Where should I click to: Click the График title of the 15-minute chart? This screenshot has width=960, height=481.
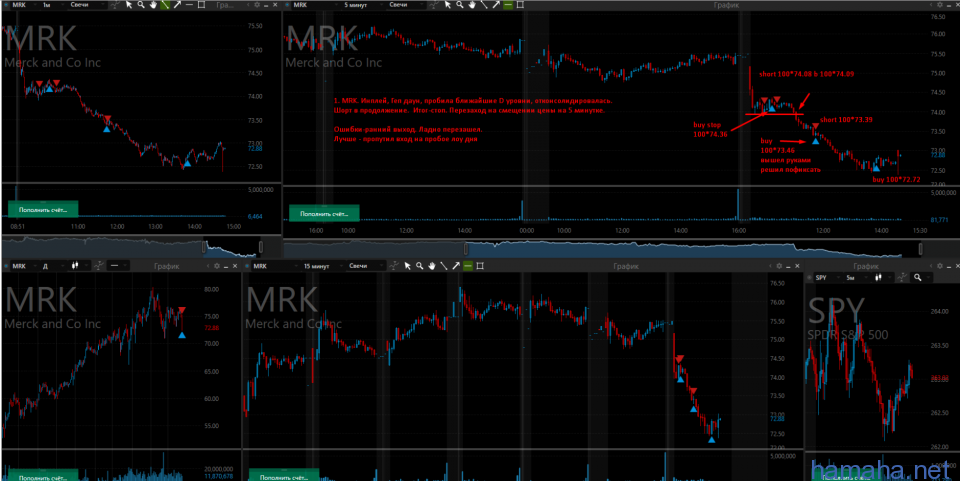click(626, 266)
